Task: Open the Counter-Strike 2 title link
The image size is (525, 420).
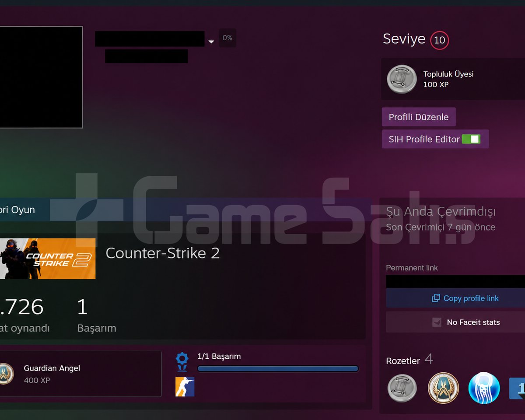Action: pos(163,253)
